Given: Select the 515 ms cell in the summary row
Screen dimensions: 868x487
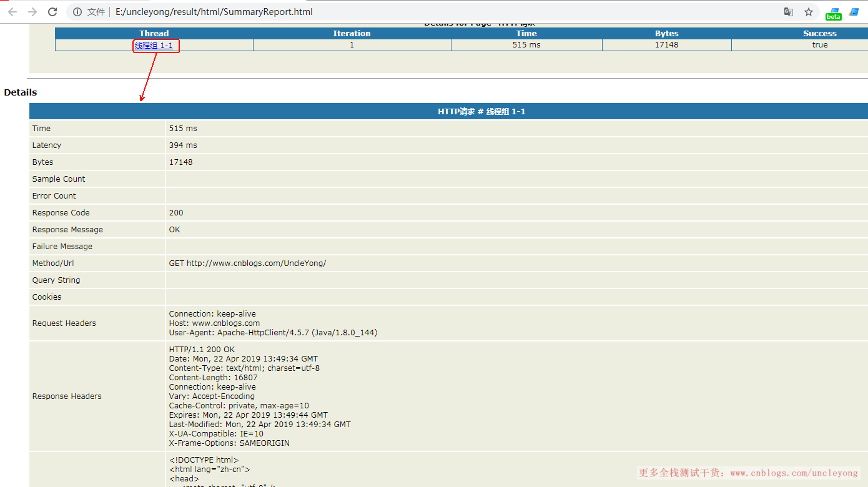Looking at the screenshot, I should (526, 45).
